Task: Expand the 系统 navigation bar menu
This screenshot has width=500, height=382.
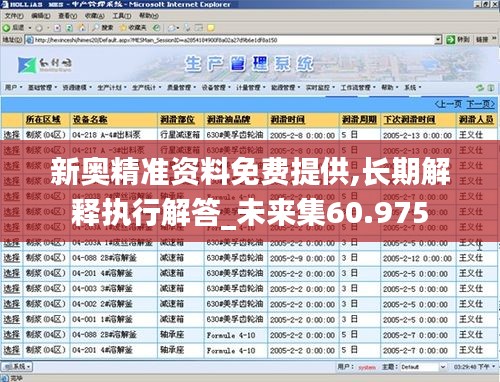Action: tap(413, 87)
